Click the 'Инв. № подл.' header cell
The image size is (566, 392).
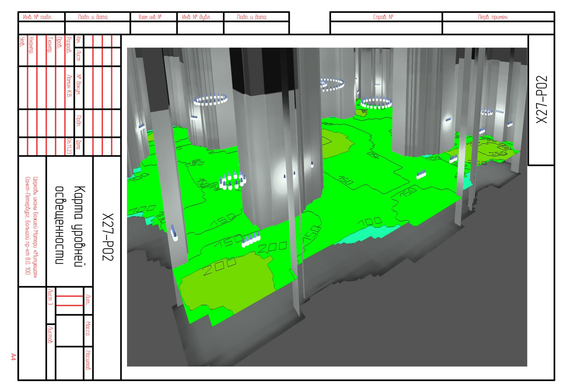(x=37, y=17)
